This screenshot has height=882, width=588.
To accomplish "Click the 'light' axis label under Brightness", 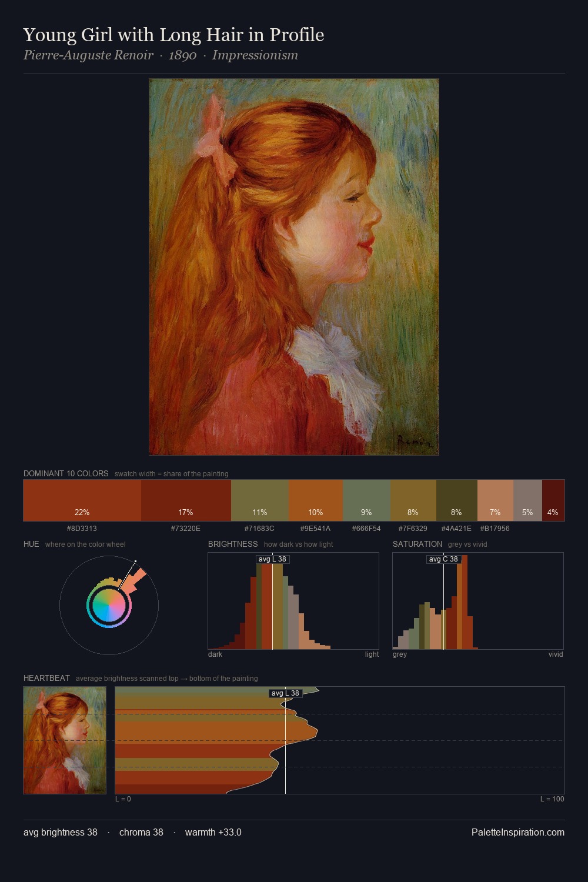I will tap(372, 654).
